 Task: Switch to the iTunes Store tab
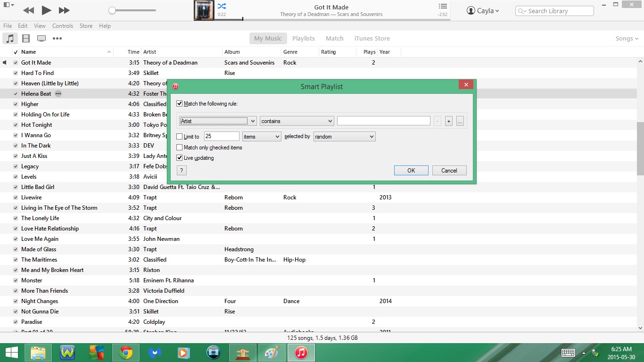[x=372, y=39]
